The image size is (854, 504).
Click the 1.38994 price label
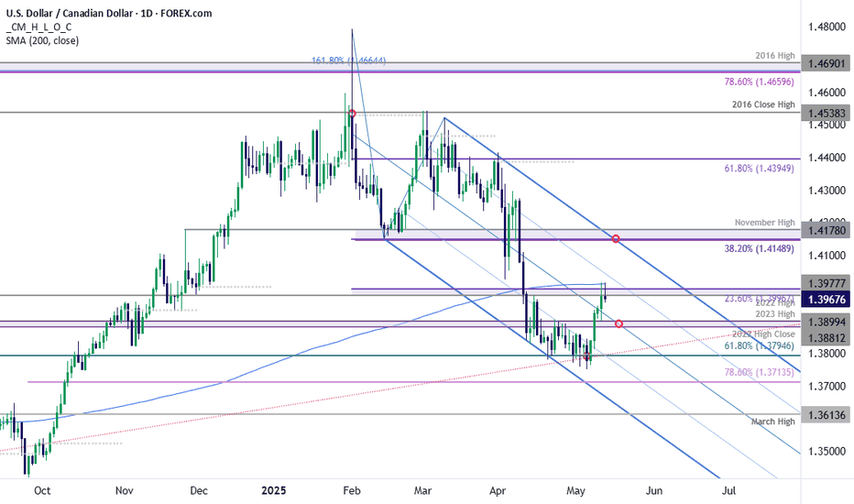coord(827,323)
